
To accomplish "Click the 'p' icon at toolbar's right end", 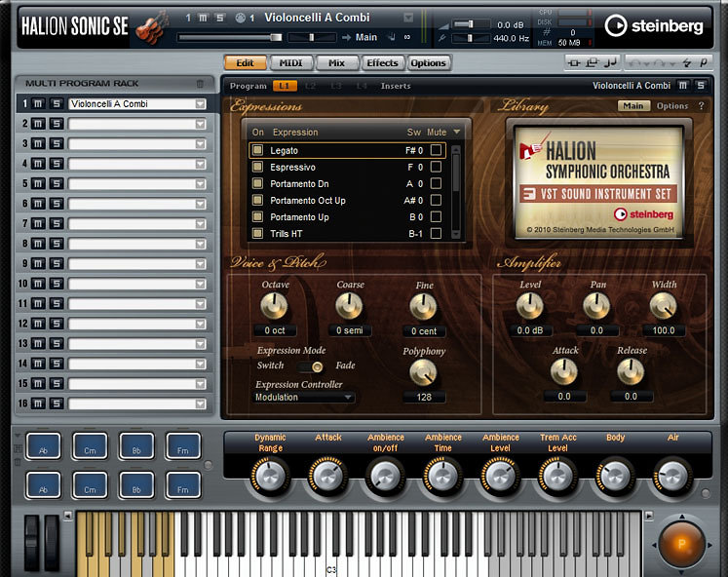I will [704, 62].
